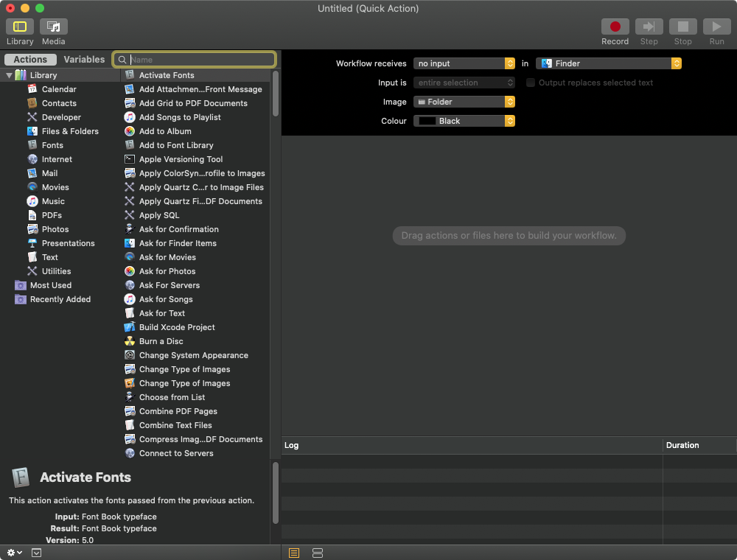Image resolution: width=737 pixels, height=560 pixels.
Task: Click the Ask for Songs action icon
Action: tap(130, 299)
